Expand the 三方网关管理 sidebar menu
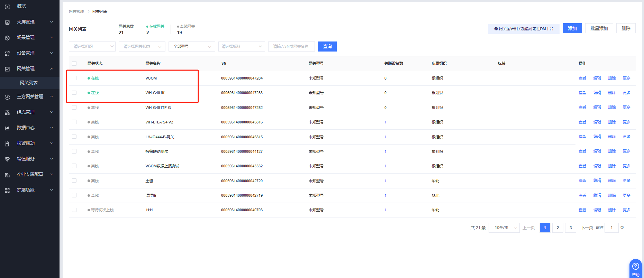Viewport: 644px width, 278px height. (30, 97)
